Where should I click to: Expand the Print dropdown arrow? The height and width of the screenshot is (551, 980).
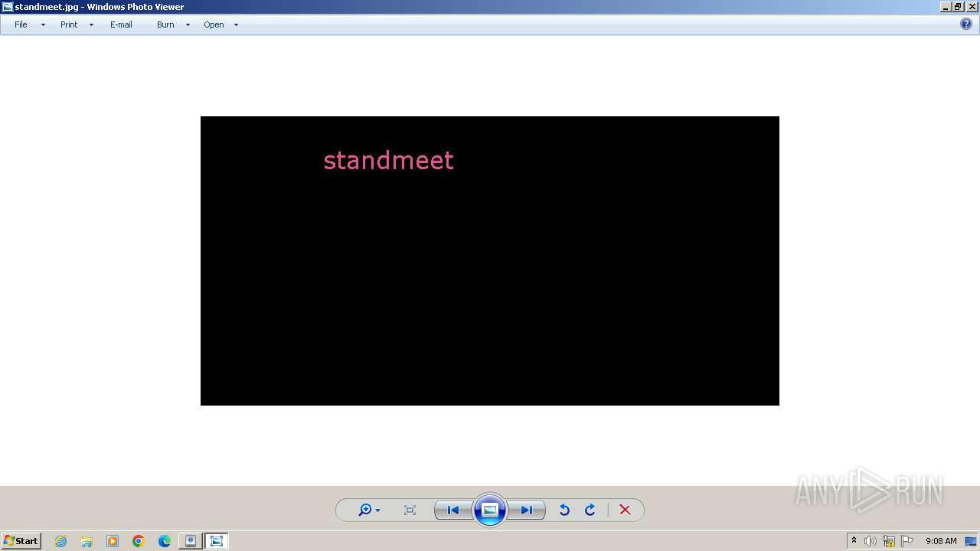91,25
